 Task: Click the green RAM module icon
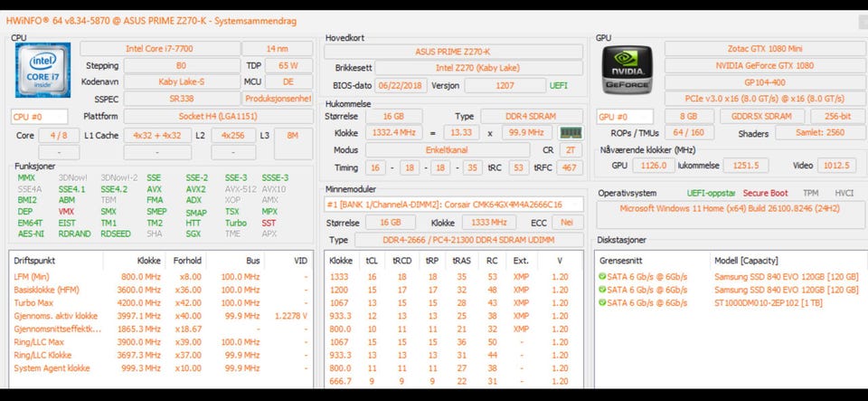point(571,133)
